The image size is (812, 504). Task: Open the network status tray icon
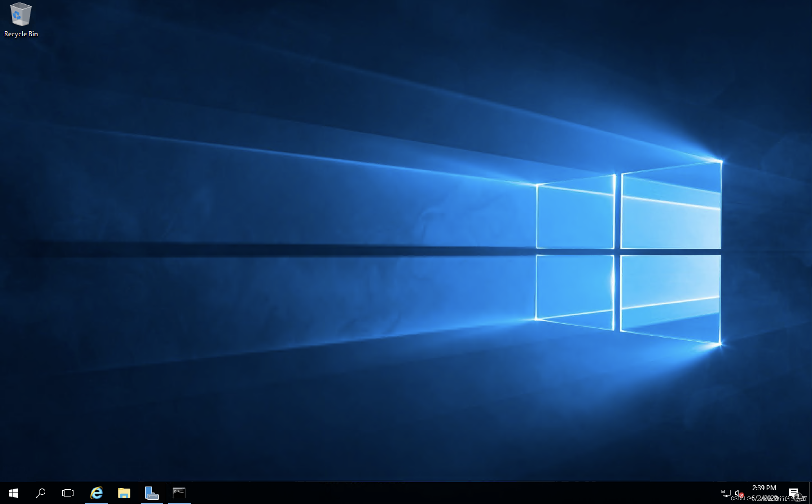[x=726, y=493]
